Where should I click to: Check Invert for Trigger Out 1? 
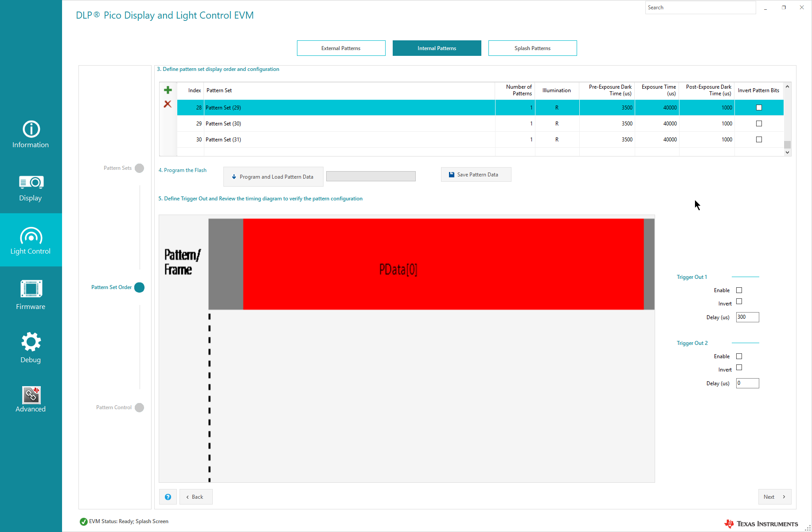[739, 301]
